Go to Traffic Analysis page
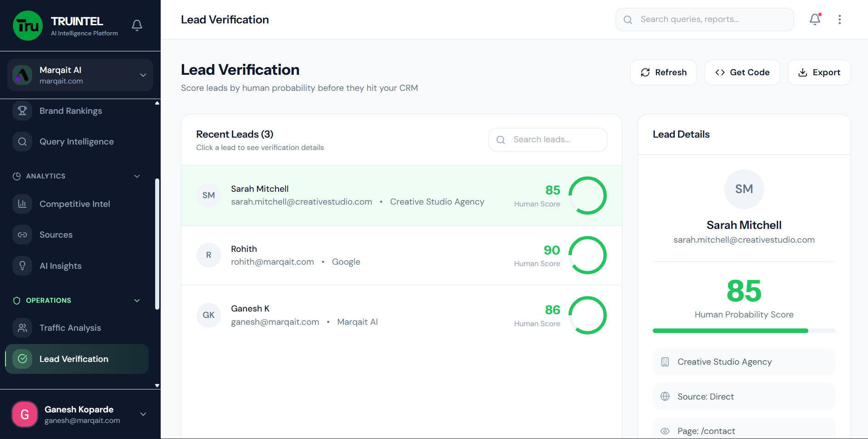Viewport: 868px width, 439px height. (x=70, y=328)
